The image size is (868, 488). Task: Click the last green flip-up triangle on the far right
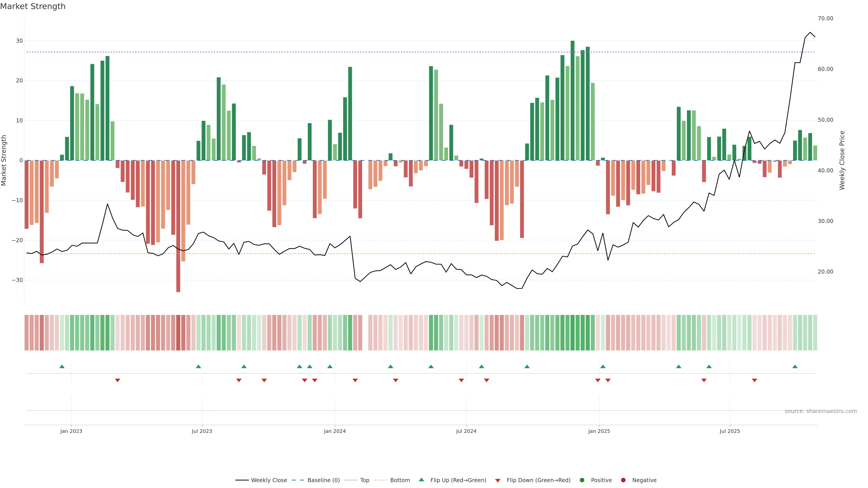coord(795,366)
